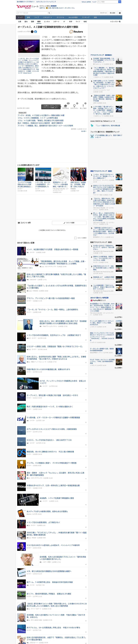Open アップル、ＥＵ制裁金に直面へ article

pos(52,463)
